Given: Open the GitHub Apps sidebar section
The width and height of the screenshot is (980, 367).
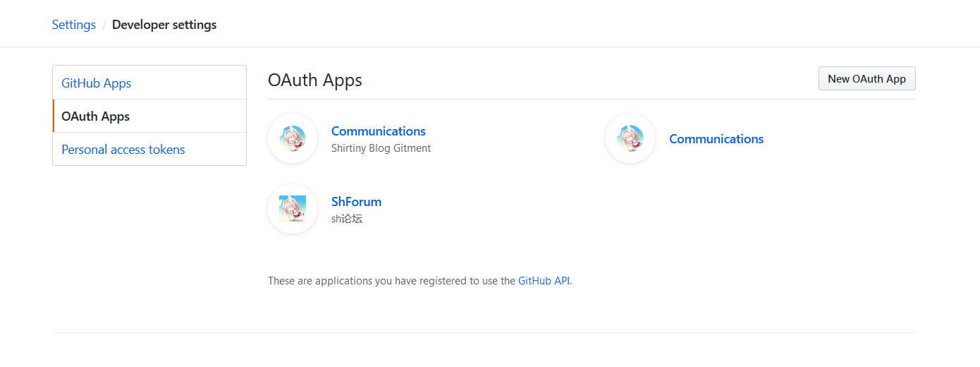Looking at the screenshot, I should (97, 83).
